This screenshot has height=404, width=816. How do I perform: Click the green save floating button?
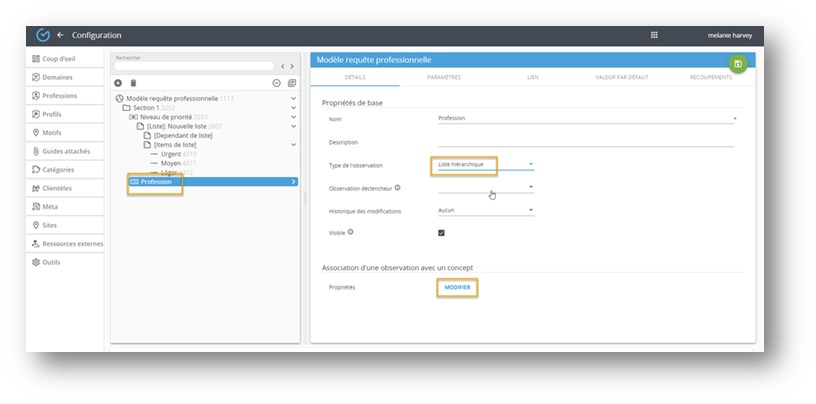tap(737, 64)
